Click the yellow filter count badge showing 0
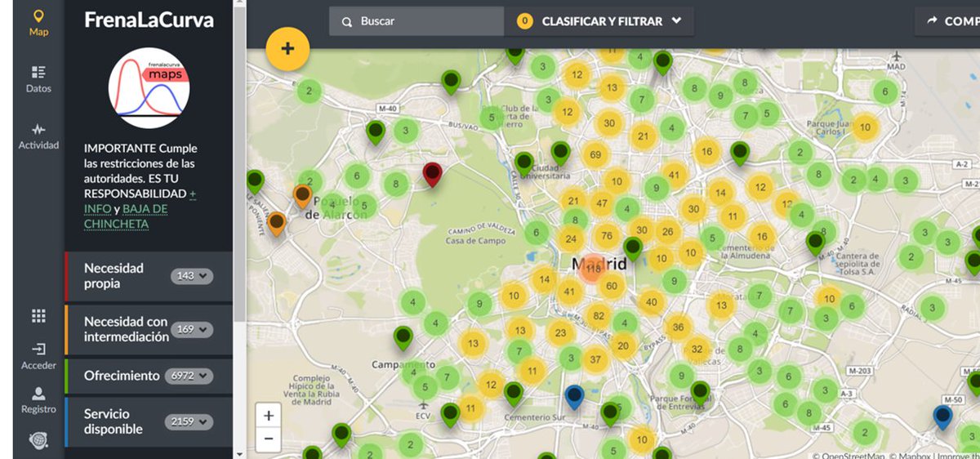The image size is (980, 459). click(x=525, y=21)
